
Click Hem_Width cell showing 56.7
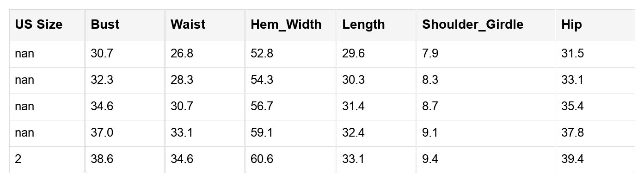(x=290, y=107)
